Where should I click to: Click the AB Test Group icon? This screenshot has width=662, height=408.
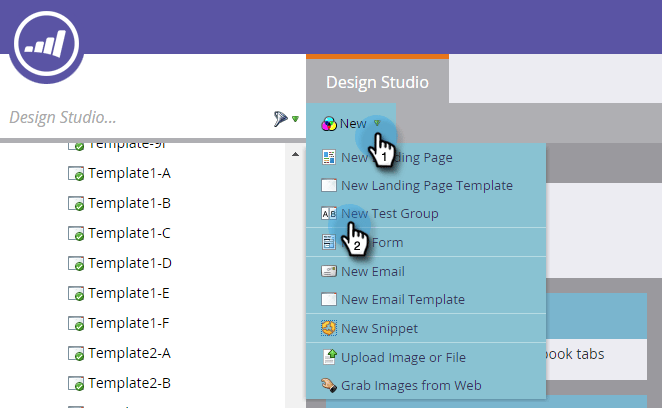click(x=328, y=214)
